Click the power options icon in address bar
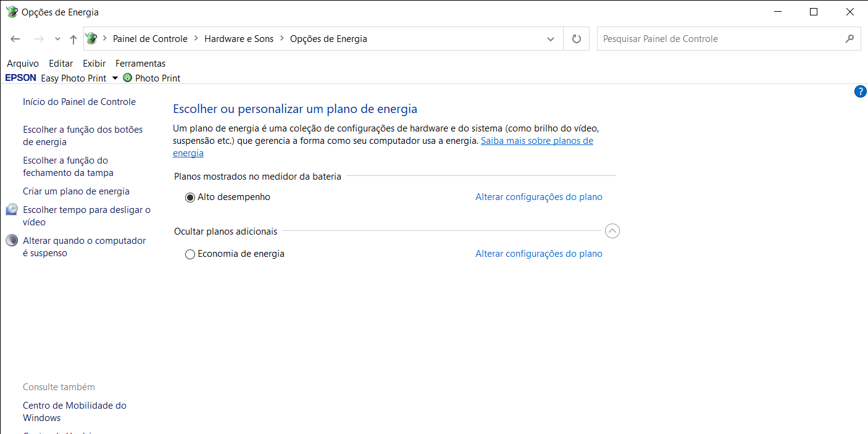This screenshot has width=868, height=434. pos(91,38)
